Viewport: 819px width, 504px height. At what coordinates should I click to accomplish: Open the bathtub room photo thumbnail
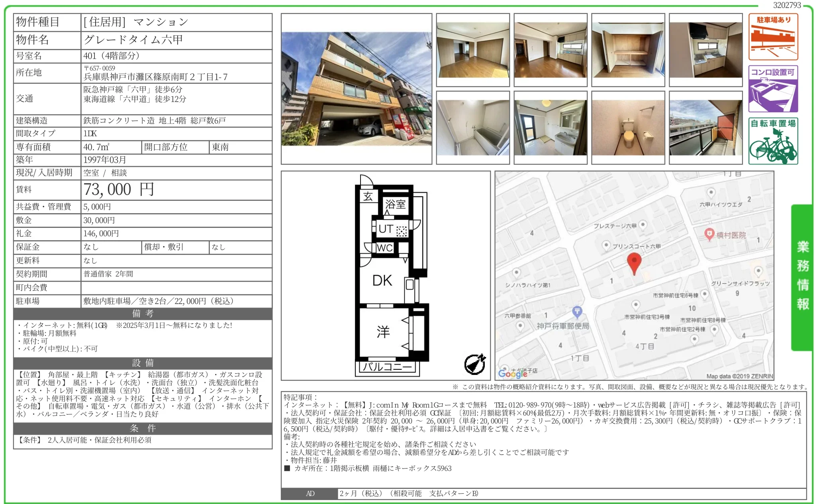472,127
